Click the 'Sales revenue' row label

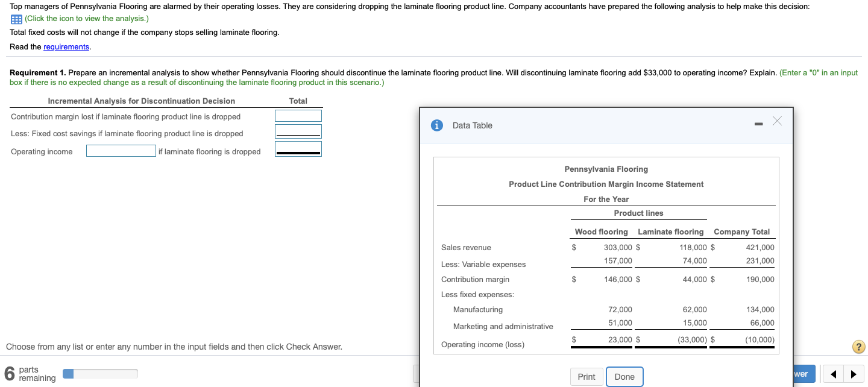coord(466,247)
